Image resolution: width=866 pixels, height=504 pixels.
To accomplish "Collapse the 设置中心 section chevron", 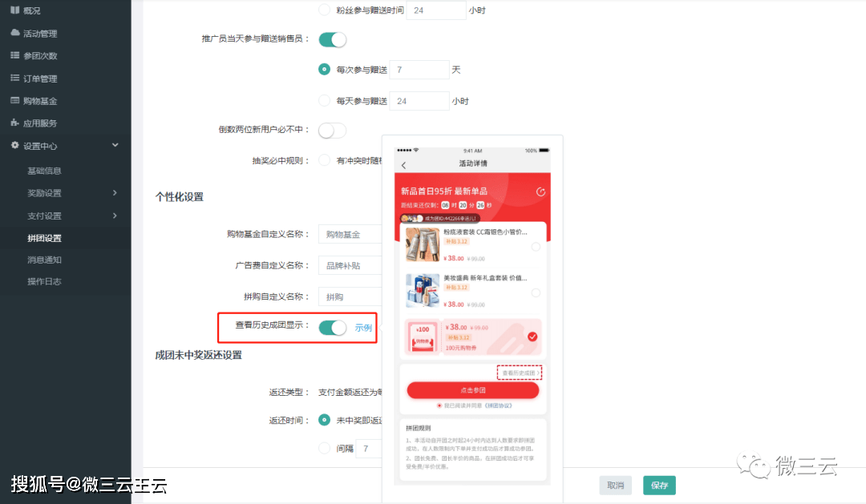I will tap(115, 146).
